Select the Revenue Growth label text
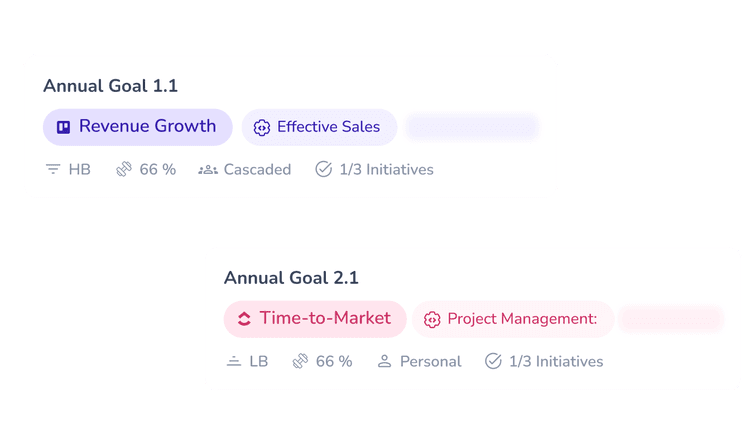The image size is (750, 446). pyautogui.click(x=147, y=127)
